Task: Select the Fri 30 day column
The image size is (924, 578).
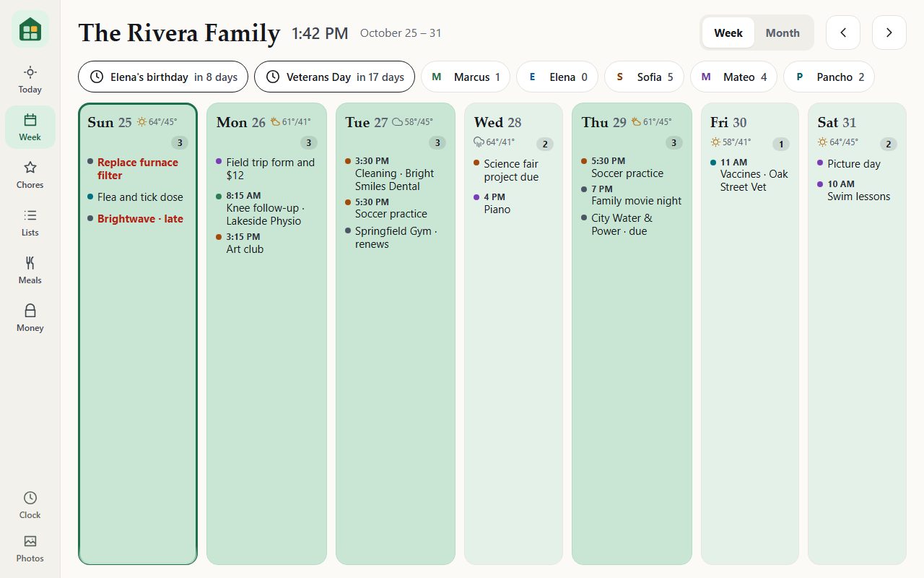Action: [749, 333]
